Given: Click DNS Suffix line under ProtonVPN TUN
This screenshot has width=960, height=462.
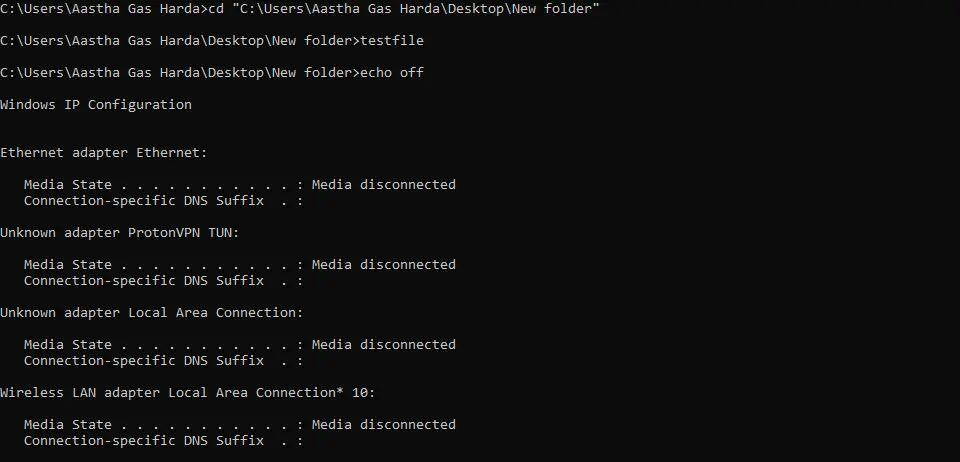Looking at the screenshot, I should (163, 281).
